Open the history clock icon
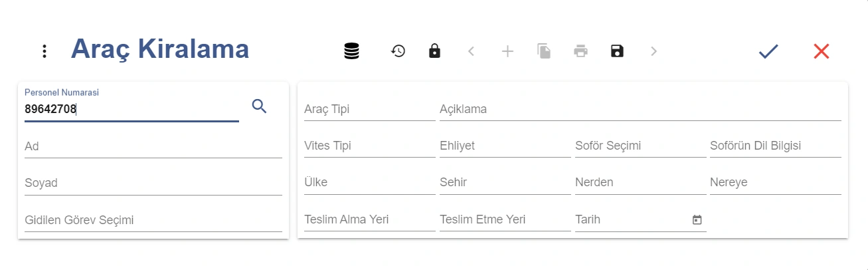The height and width of the screenshot is (270, 868). pos(398,51)
